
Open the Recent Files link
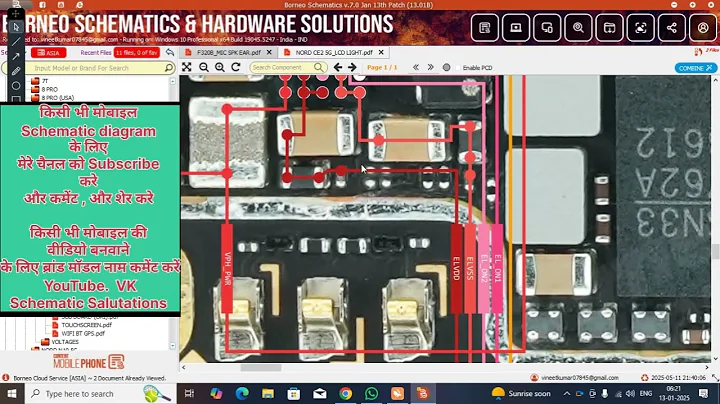(96, 53)
